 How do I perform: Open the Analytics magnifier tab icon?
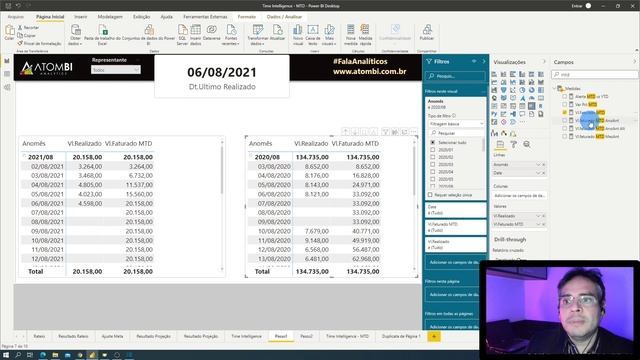(x=527, y=144)
